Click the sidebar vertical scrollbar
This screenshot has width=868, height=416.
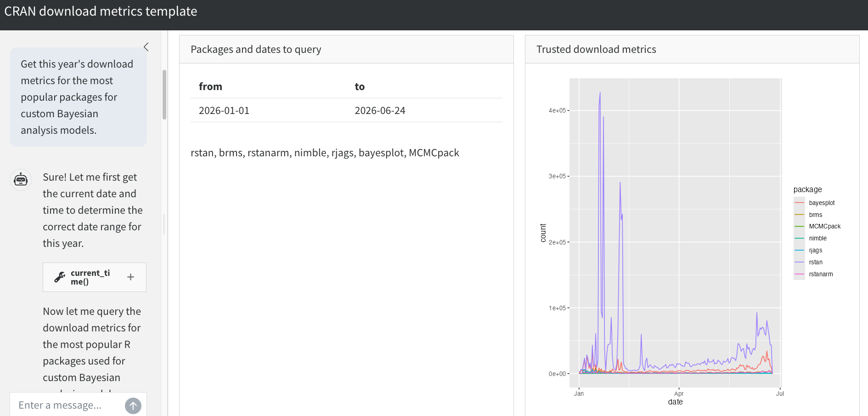click(x=164, y=95)
